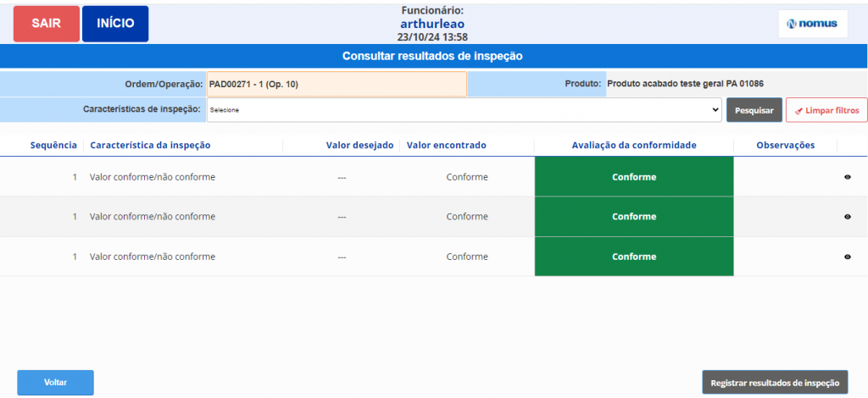Click the Pesquisar button
Viewport: 868px width, 398px height.
click(754, 110)
